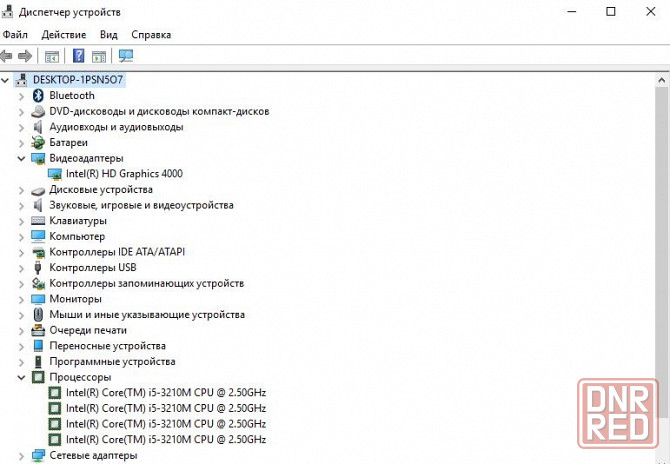Select the Программные устройства label

pos(112,362)
